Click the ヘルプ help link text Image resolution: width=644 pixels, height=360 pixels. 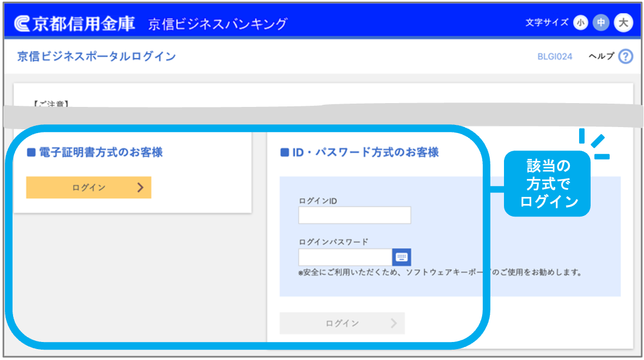(602, 56)
